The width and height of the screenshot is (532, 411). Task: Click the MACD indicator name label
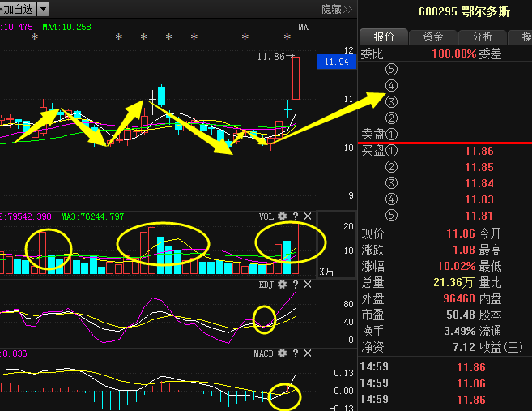pyautogui.click(x=263, y=353)
